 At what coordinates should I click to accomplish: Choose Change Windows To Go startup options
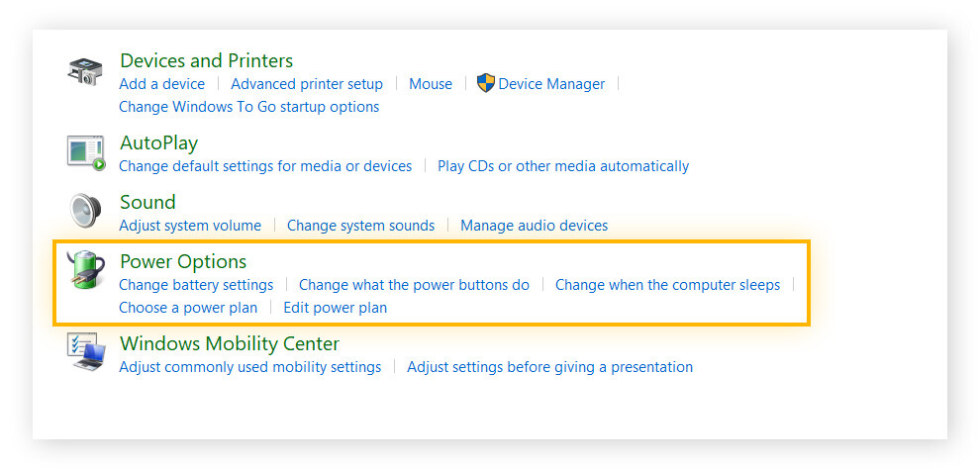pos(248,107)
